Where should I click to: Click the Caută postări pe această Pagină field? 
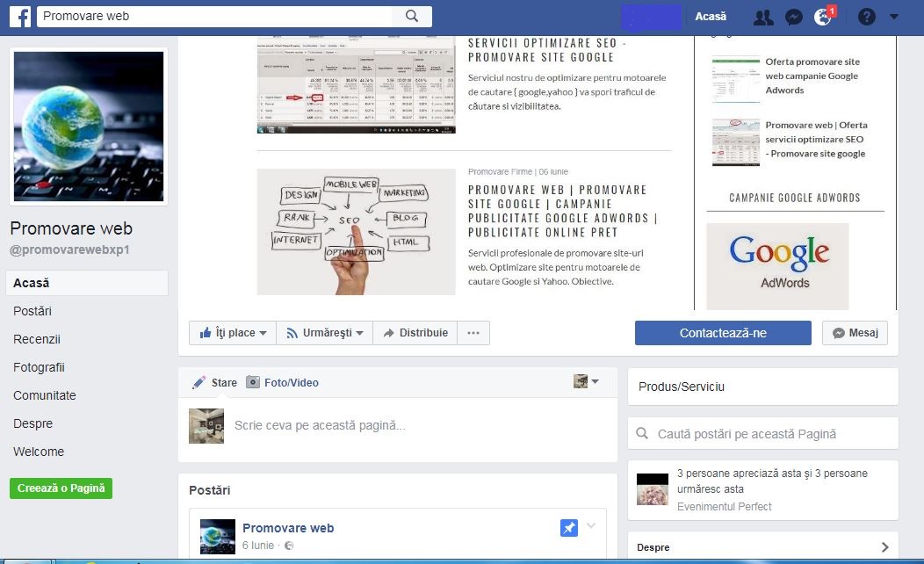click(x=763, y=434)
